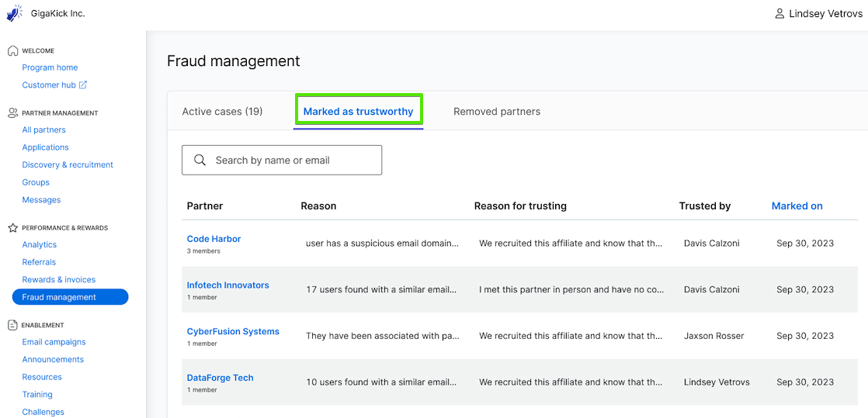Click Jaxson Rosser in Trusted by column
Viewport: 868px width, 418px height.
[x=714, y=336]
